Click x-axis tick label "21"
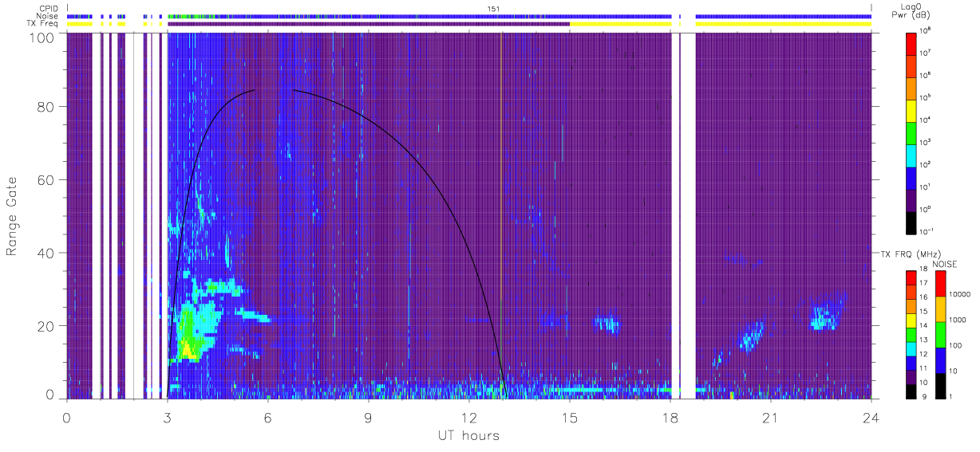The image size is (980, 452). (770, 418)
